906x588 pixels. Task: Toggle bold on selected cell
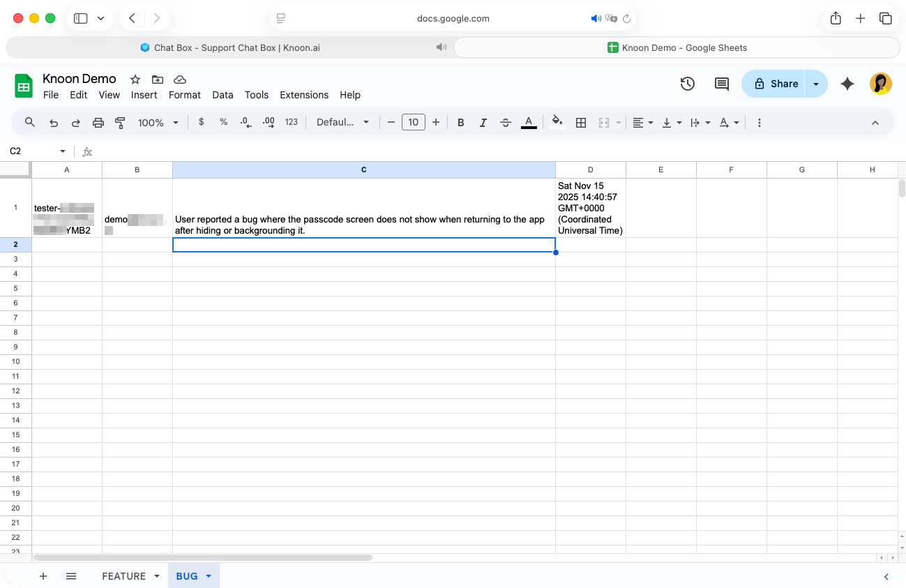pyautogui.click(x=460, y=122)
